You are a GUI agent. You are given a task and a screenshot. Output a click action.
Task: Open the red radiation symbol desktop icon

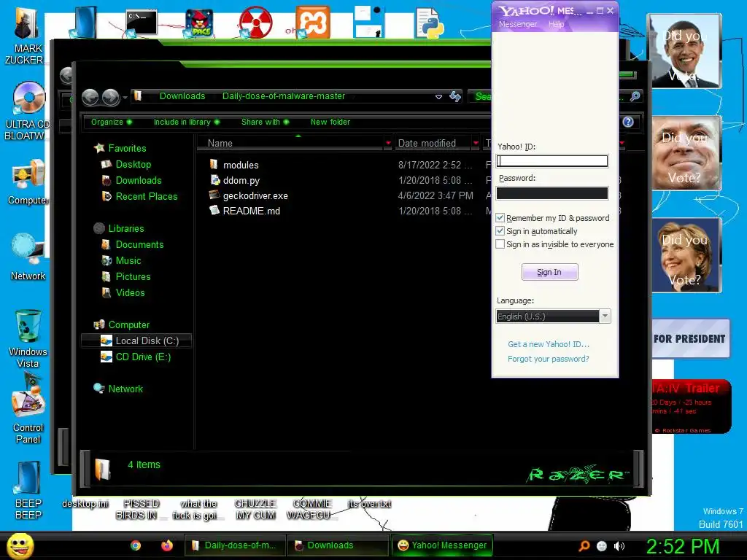[255, 23]
